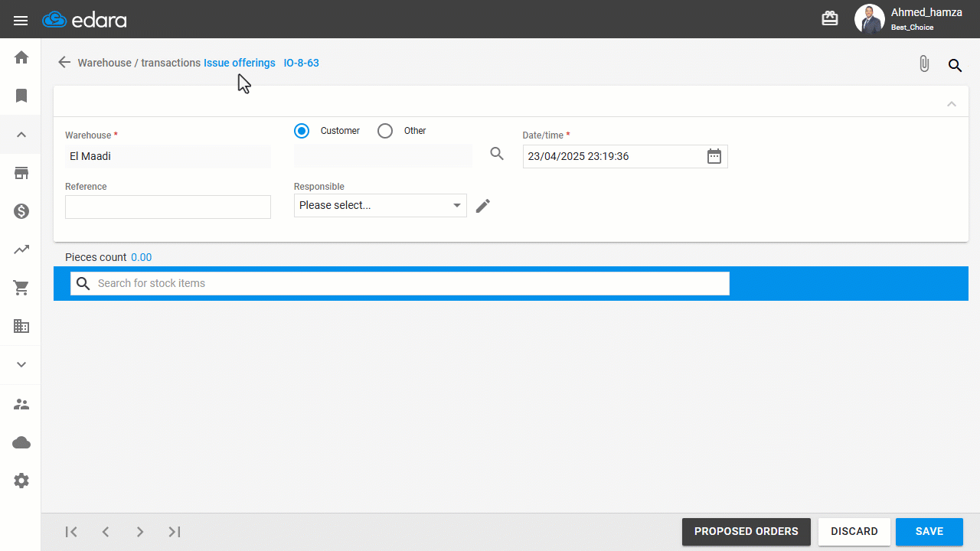Edit responsible with pencil icon
980x551 pixels.
point(482,206)
